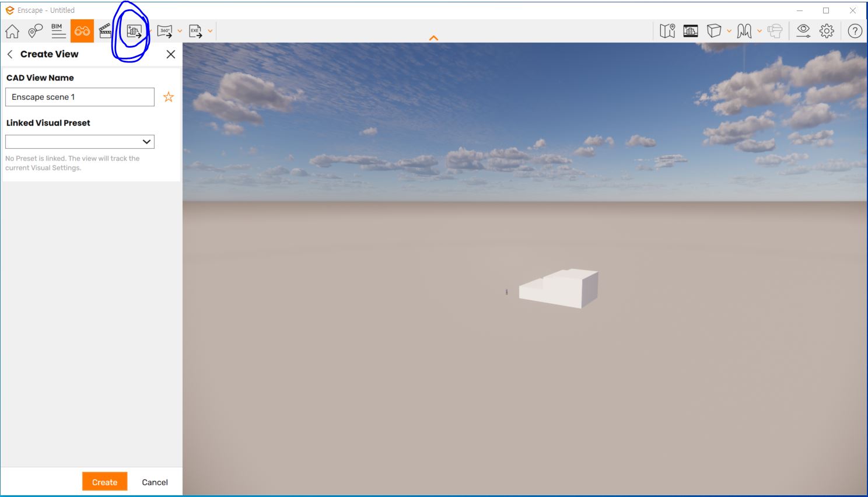Click the 360° panorama export icon
This screenshot has height=497, width=868.
click(165, 31)
